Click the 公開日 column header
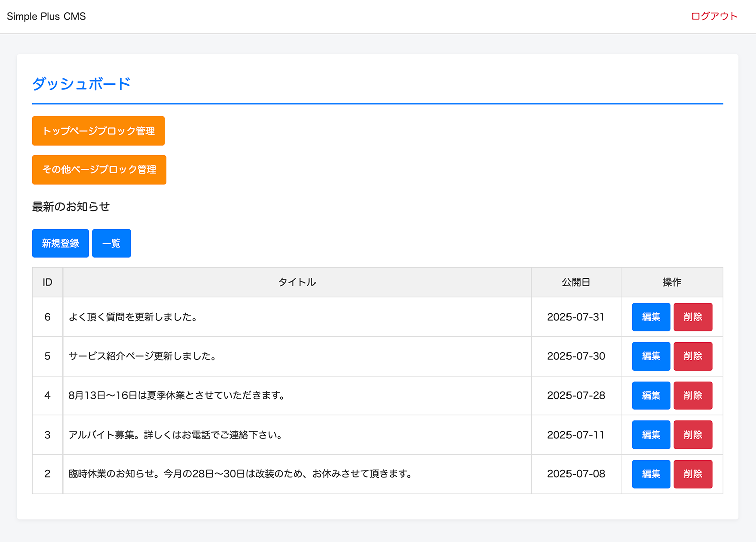The width and height of the screenshot is (756, 542). tap(576, 282)
